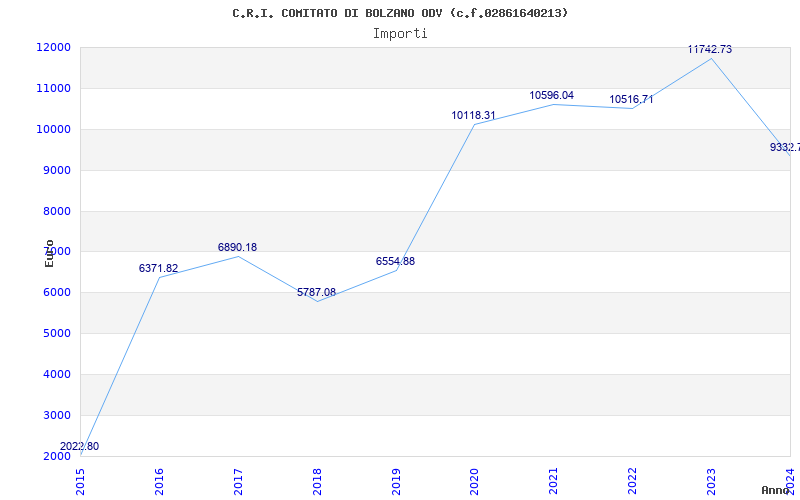800x500 pixels.
Task: Click x-axis year label 2017
Action: pos(238,481)
